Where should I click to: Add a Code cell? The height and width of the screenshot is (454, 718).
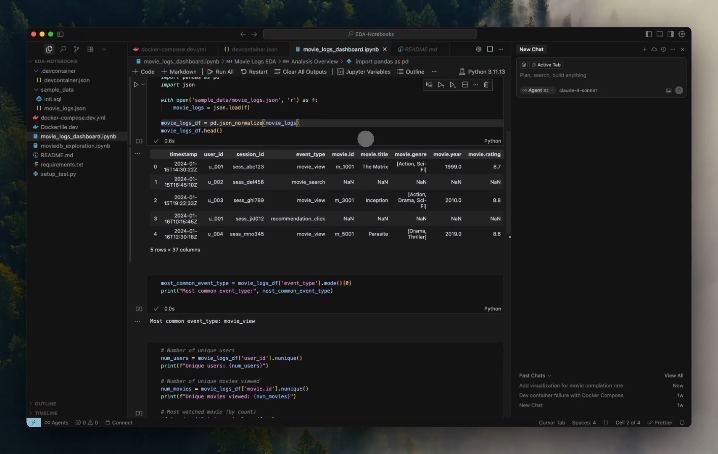pos(143,71)
